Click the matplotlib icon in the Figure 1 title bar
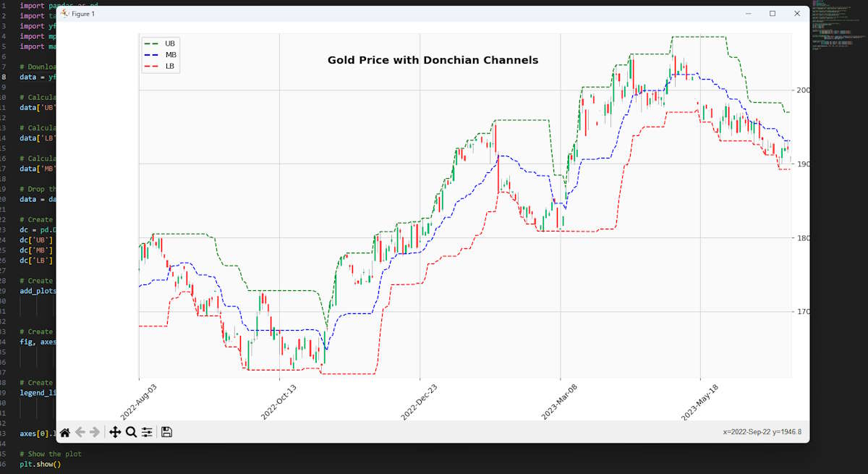The image size is (868, 474). tap(64, 14)
